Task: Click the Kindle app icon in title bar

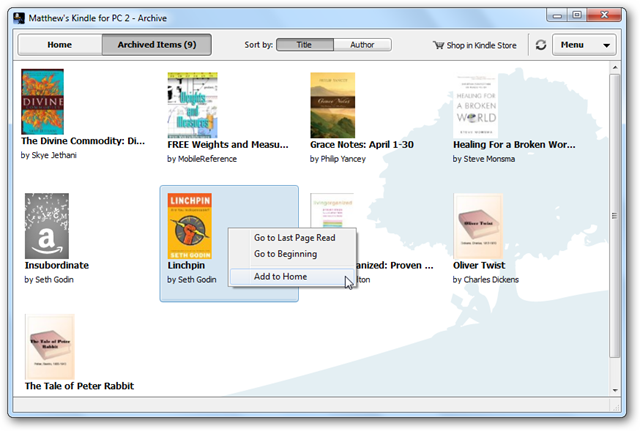Action: (x=19, y=18)
